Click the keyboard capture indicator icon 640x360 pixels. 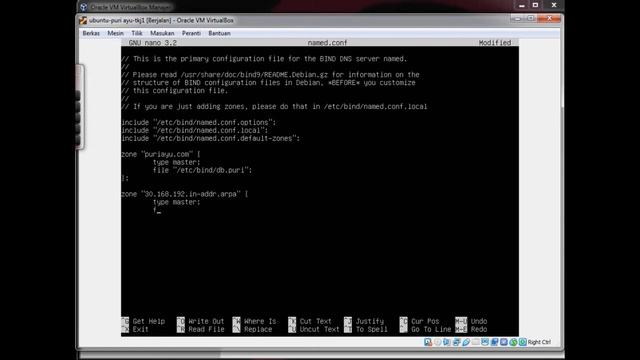(x=522, y=342)
